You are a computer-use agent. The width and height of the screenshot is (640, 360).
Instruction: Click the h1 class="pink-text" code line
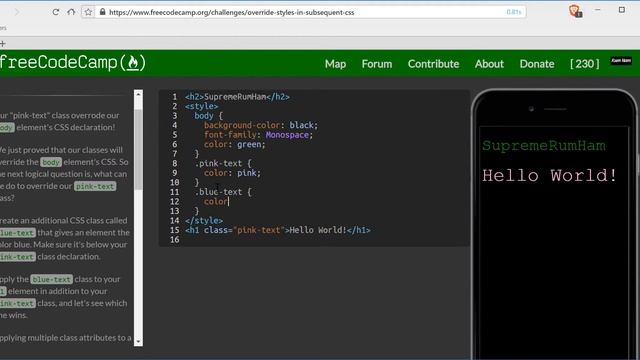[x=278, y=230]
